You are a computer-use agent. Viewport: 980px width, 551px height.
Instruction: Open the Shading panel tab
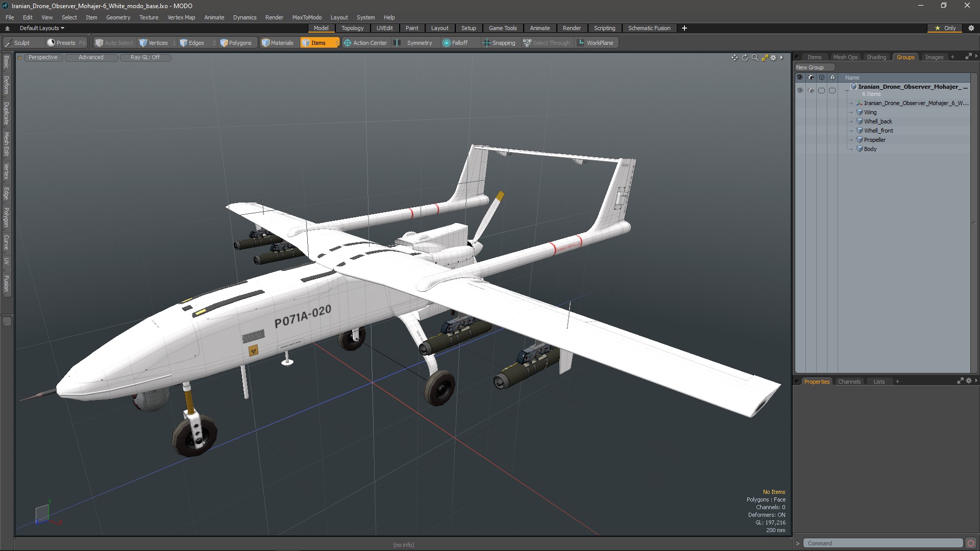876,57
